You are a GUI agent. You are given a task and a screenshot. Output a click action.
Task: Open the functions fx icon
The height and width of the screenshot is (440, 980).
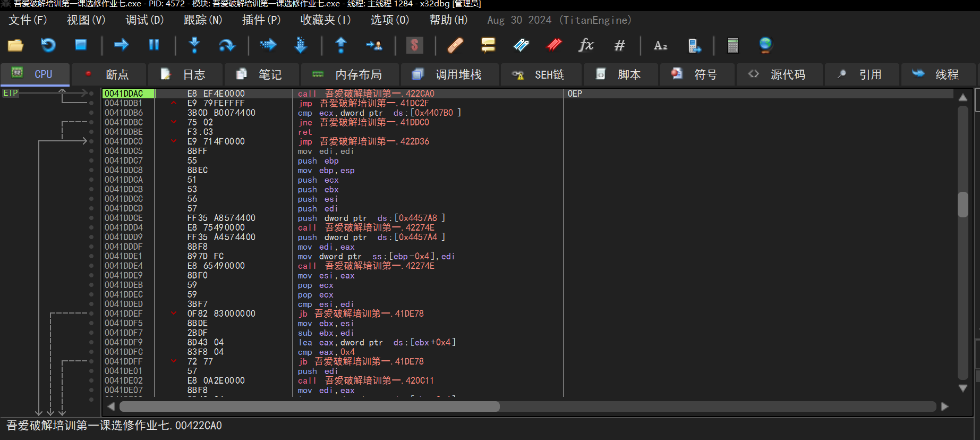(586, 45)
